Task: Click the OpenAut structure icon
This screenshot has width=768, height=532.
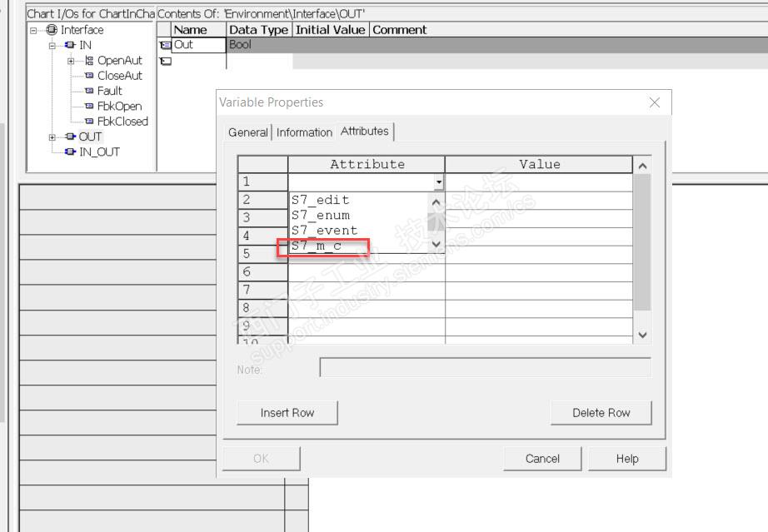Action: click(x=88, y=60)
